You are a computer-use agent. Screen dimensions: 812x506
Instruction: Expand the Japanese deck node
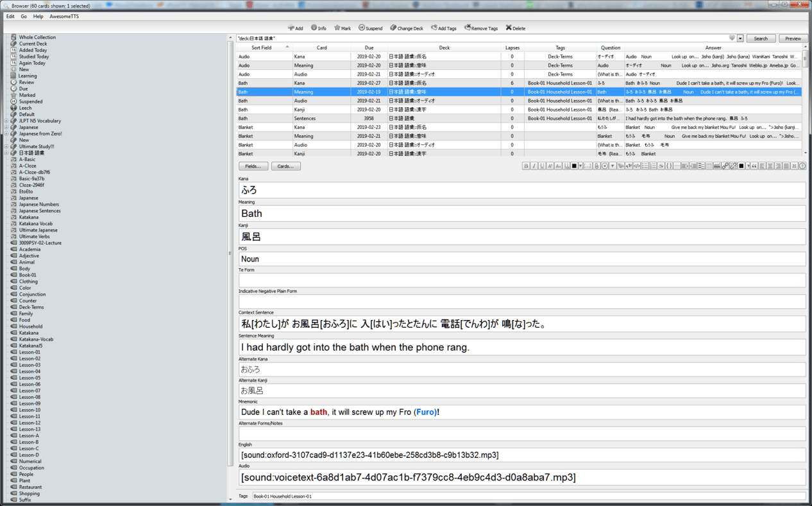pyautogui.click(x=6, y=127)
